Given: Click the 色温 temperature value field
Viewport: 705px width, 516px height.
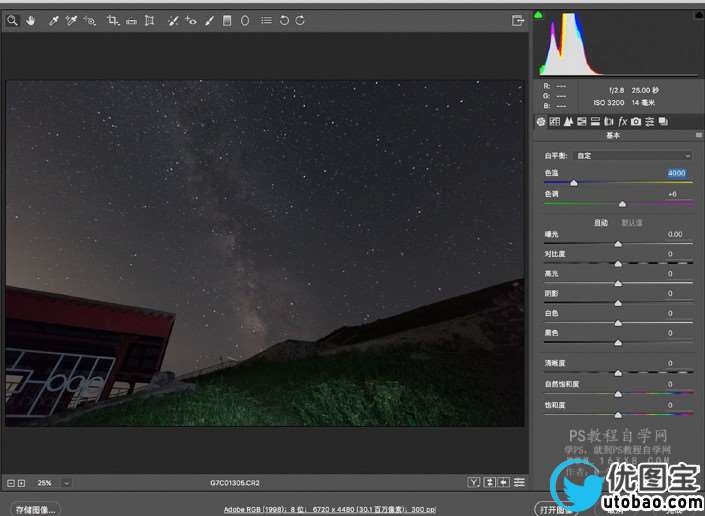Looking at the screenshot, I should click(676, 174).
